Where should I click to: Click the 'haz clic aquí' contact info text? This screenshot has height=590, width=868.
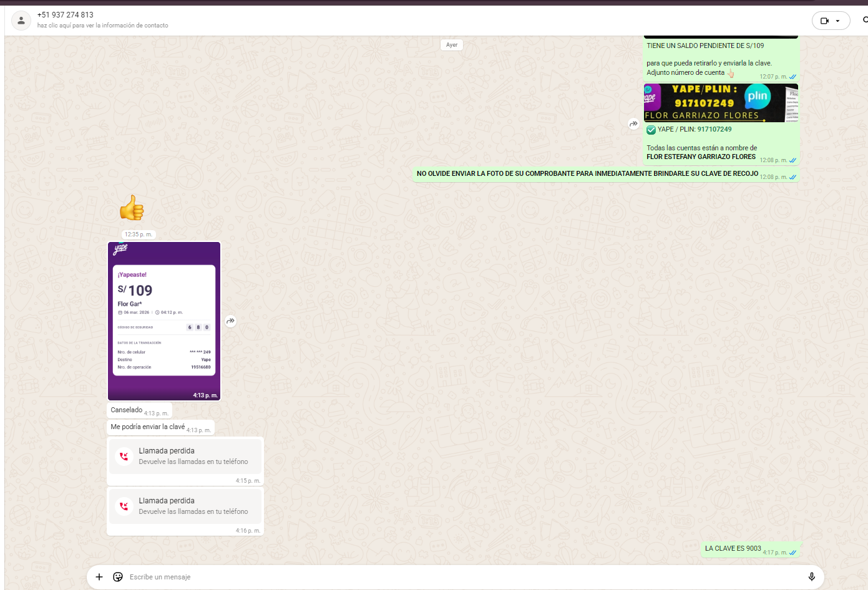coord(103,26)
